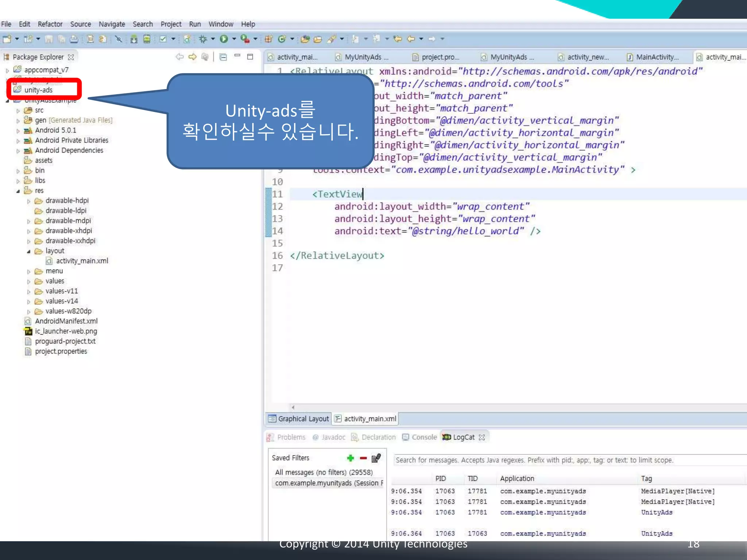Image resolution: width=747 pixels, height=560 pixels.
Task: Expand the drawable-hdpi folder
Action: pos(28,201)
